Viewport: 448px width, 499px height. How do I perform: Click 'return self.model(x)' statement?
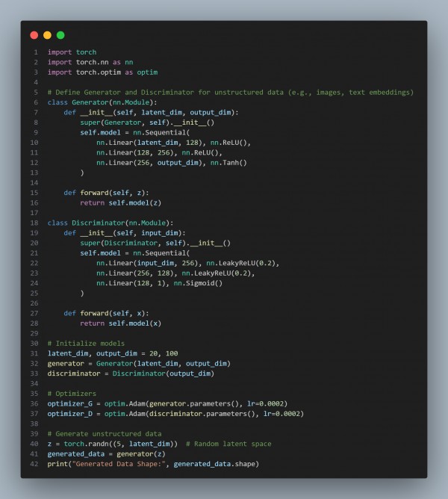click(122, 323)
